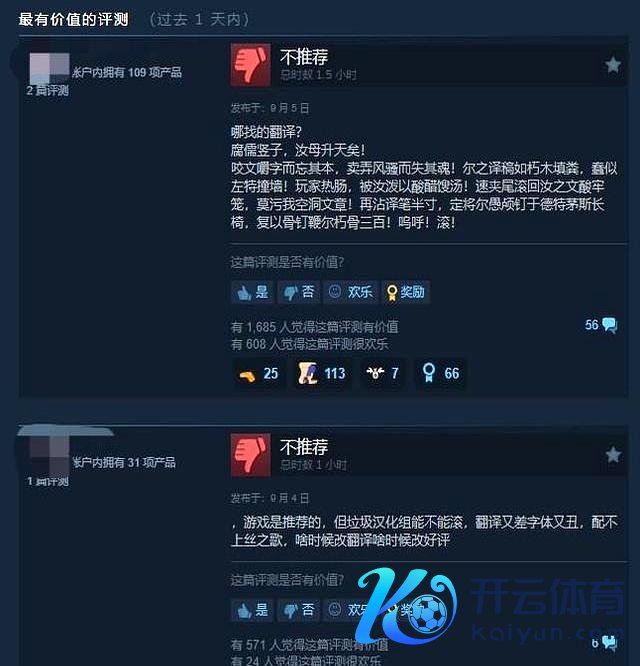The height and width of the screenshot is (666, 640).
Task: Mark first review as 欢乐 (Funny)
Action: click(351, 292)
